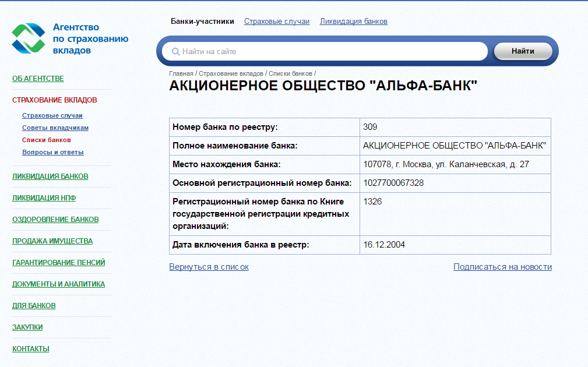Open 'ПРОДАЖА ИМУЩЕСТВА' sidebar menu item
The width and height of the screenshot is (588, 367).
[x=52, y=241]
